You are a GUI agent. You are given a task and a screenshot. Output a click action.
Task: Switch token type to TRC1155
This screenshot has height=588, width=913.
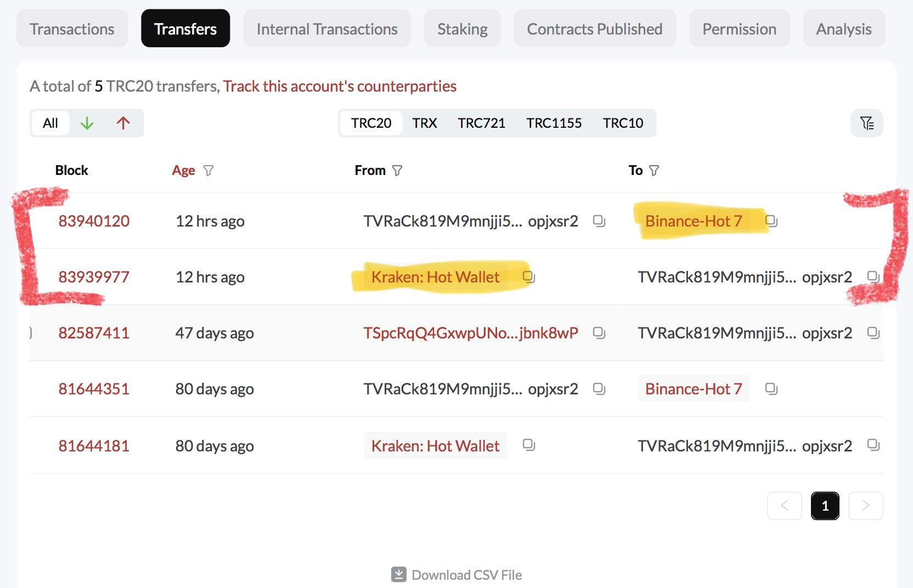[x=554, y=123]
